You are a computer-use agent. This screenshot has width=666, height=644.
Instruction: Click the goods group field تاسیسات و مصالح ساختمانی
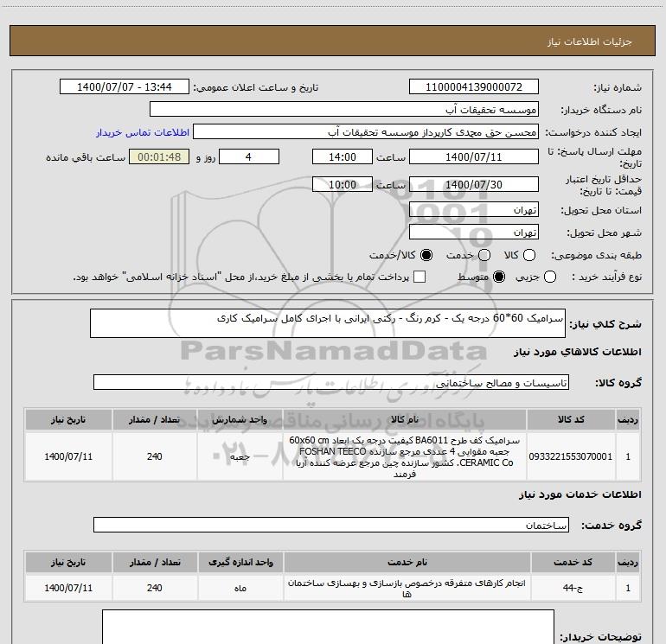point(331,382)
